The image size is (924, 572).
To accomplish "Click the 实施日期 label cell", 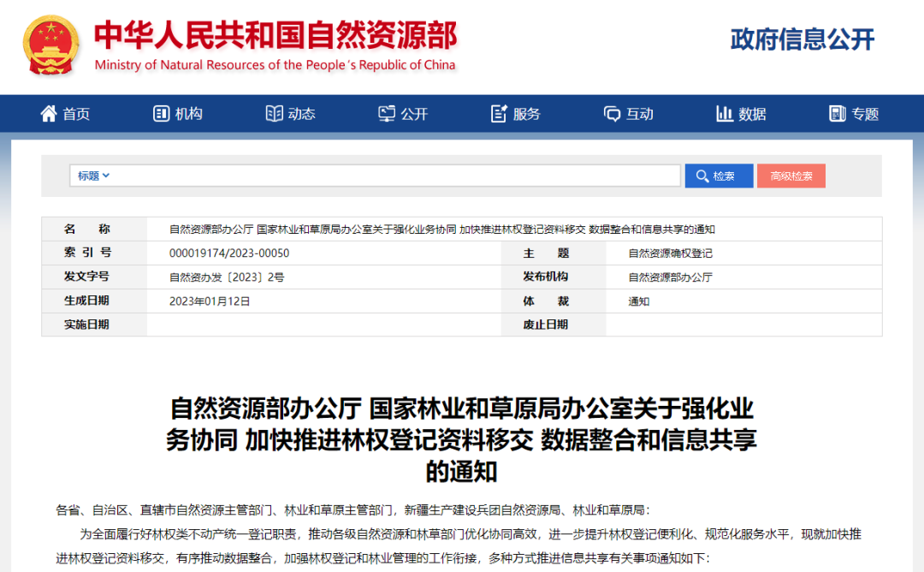I will [x=94, y=325].
